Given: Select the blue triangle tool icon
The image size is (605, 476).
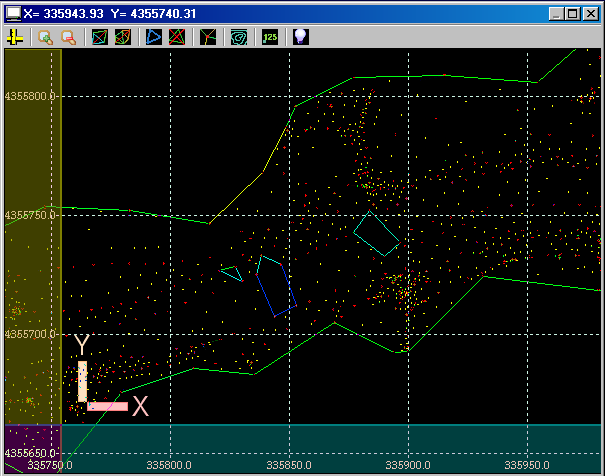Looking at the screenshot, I should pyautogui.click(x=154, y=37).
